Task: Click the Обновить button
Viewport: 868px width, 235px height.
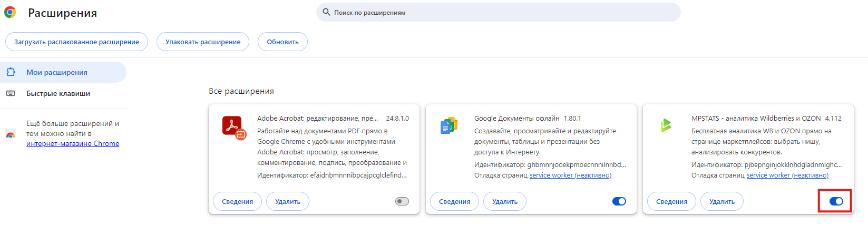Action: [282, 42]
